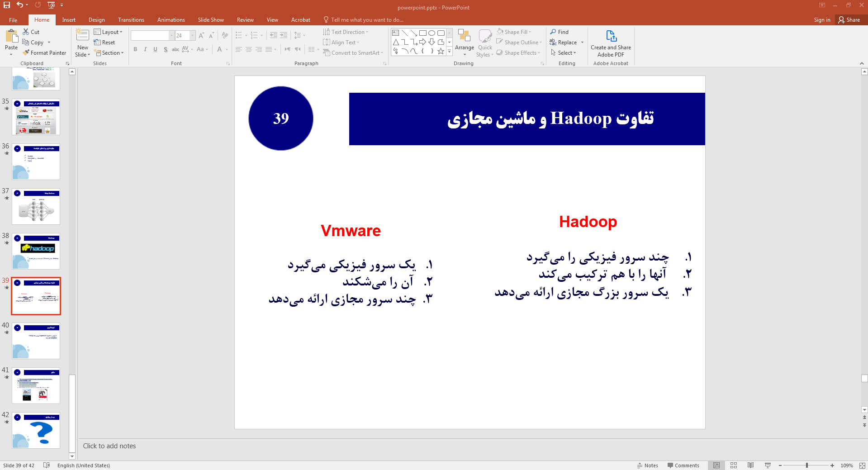Viewport: 868px width, 470px height.
Task: Reset the slide layout with Reset
Action: [104, 43]
